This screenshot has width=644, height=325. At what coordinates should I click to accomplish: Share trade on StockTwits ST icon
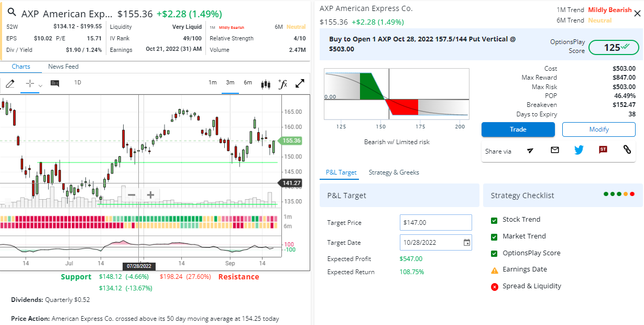tap(603, 150)
